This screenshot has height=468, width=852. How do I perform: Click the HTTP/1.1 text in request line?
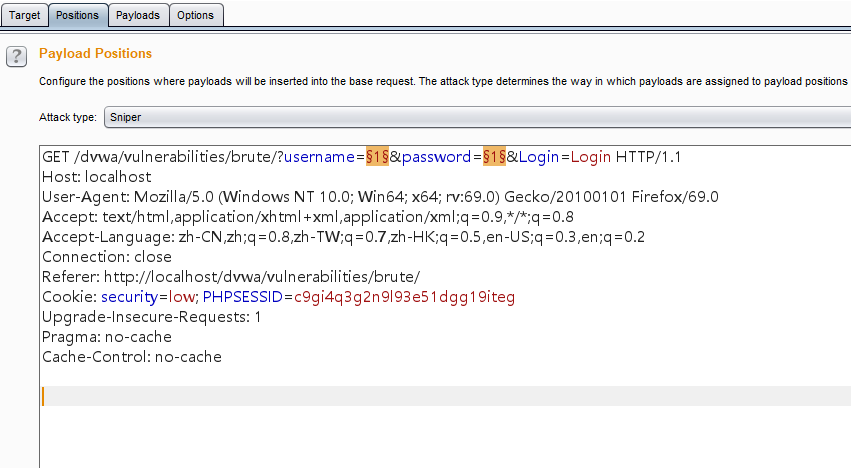(648, 157)
